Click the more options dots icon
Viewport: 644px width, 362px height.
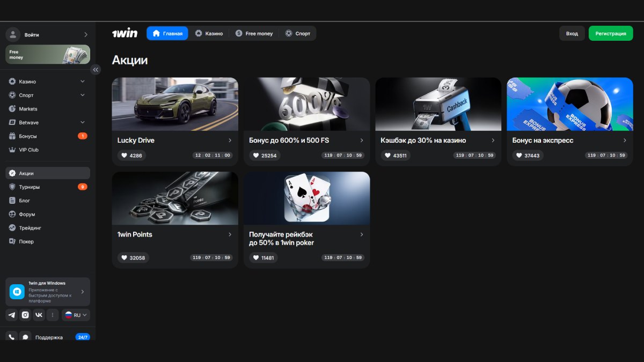[52, 315]
